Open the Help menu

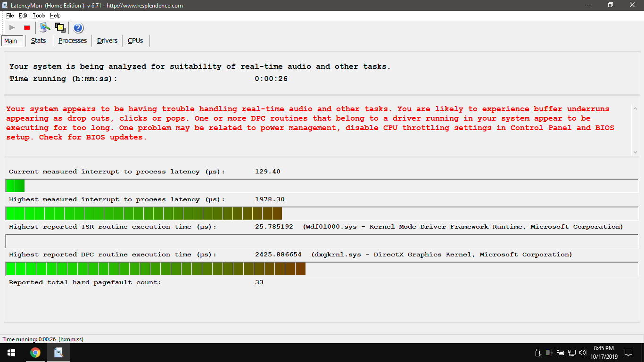pyautogui.click(x=55, y=16)
